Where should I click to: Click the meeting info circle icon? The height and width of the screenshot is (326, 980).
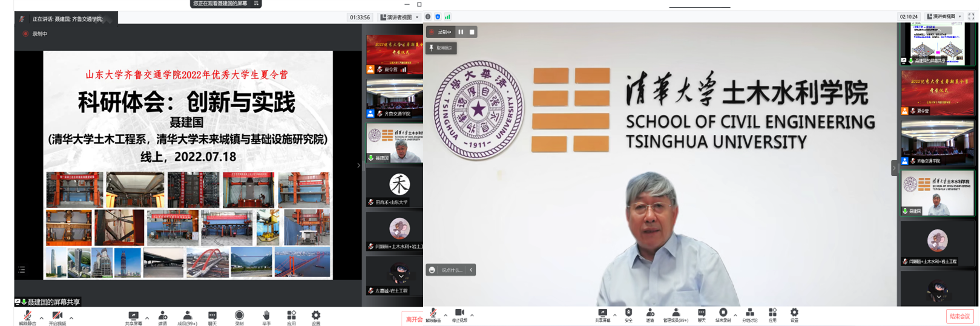(x=428, y=17)
